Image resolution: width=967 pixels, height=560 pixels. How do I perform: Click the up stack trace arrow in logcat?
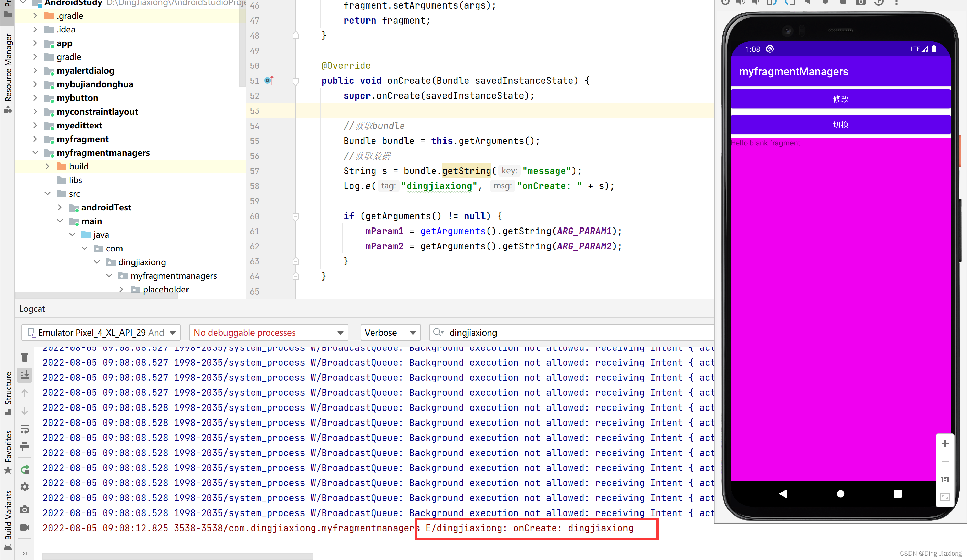[25, 393]
